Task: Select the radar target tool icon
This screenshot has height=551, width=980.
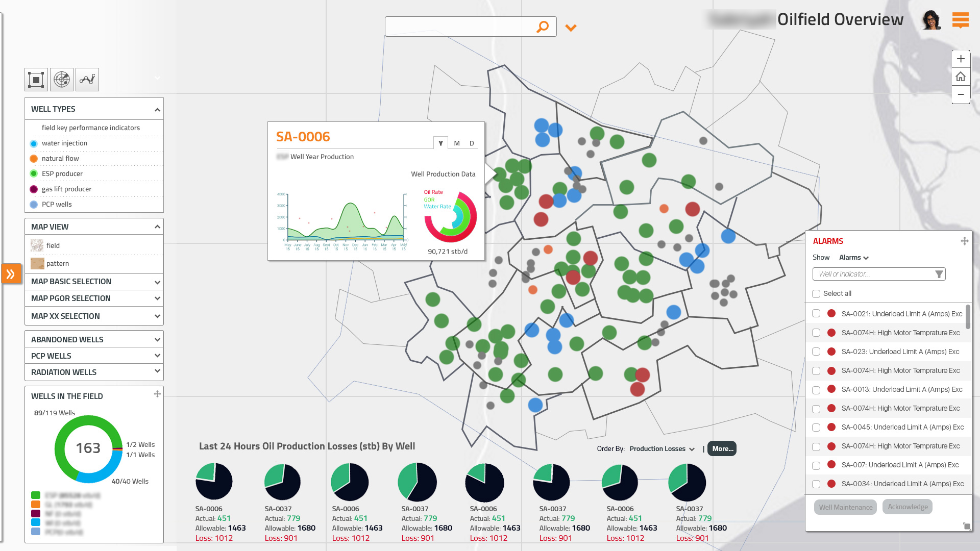Action: pyautogui.click(x=62, y=80)
